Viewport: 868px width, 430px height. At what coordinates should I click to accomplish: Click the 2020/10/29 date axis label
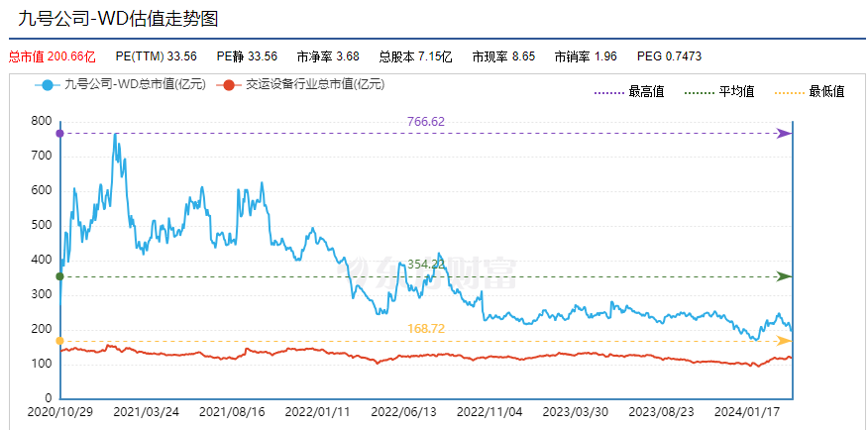[x=59, y=413]
